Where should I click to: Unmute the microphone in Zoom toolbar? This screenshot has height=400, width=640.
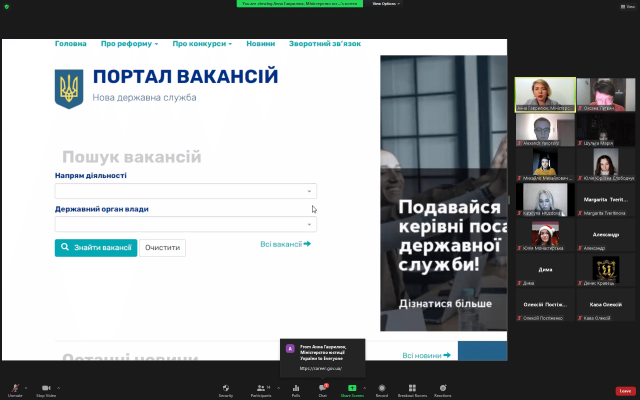tap(15, 388)
